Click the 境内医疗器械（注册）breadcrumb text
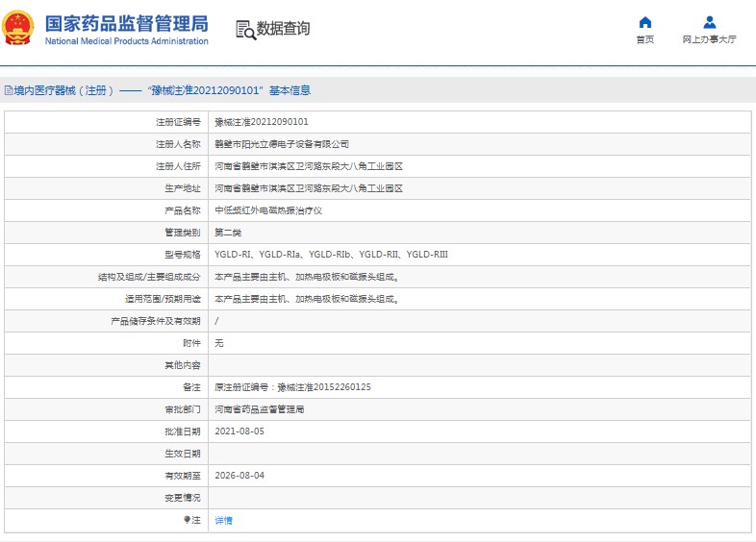The image size is (756, 542). pos(63,90)
